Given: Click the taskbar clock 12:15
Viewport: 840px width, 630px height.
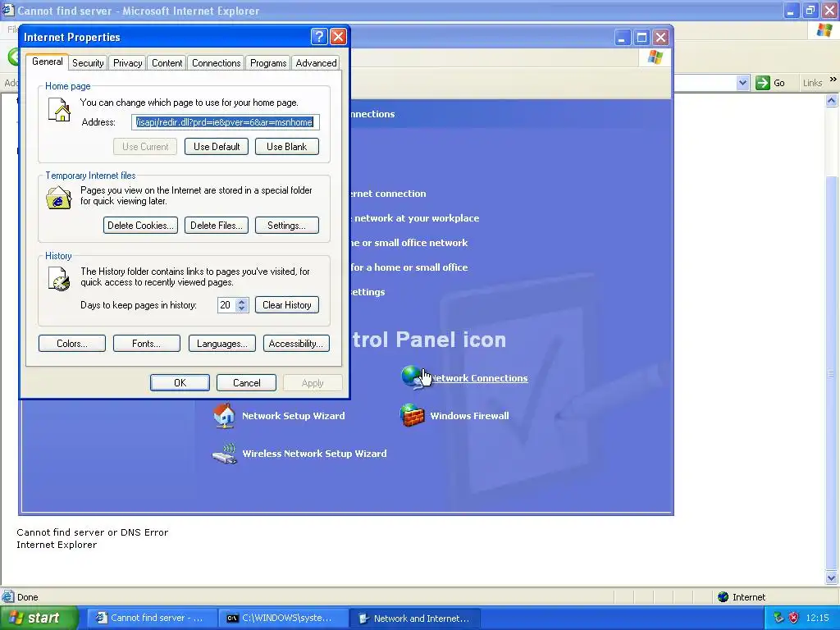Looking at the screenshot, I should point(818,618).
